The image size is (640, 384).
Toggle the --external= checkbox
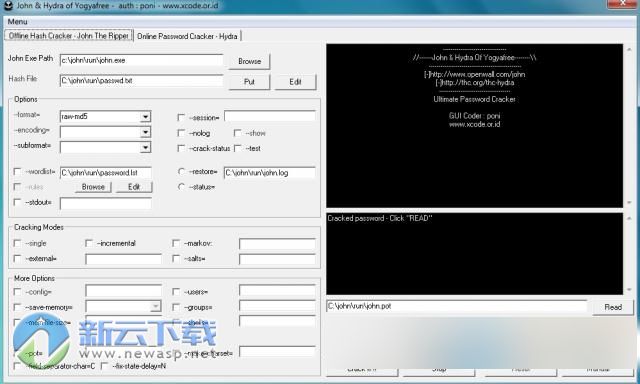[17, 259]
